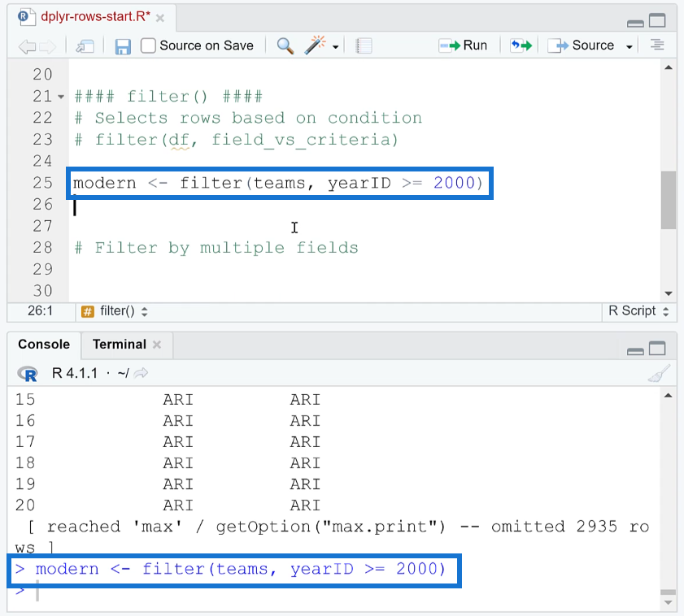Switch to the Terminal tab

[x=119, y=345]
